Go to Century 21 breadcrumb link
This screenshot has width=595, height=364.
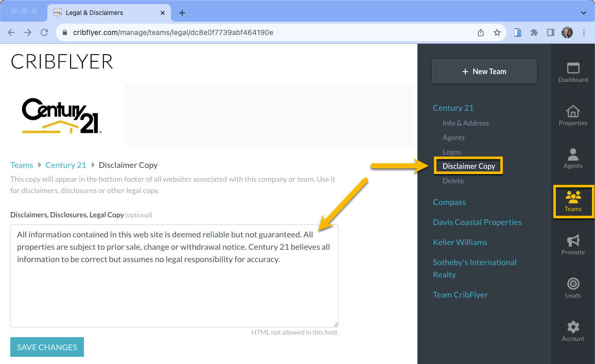[x=66, y=165]
